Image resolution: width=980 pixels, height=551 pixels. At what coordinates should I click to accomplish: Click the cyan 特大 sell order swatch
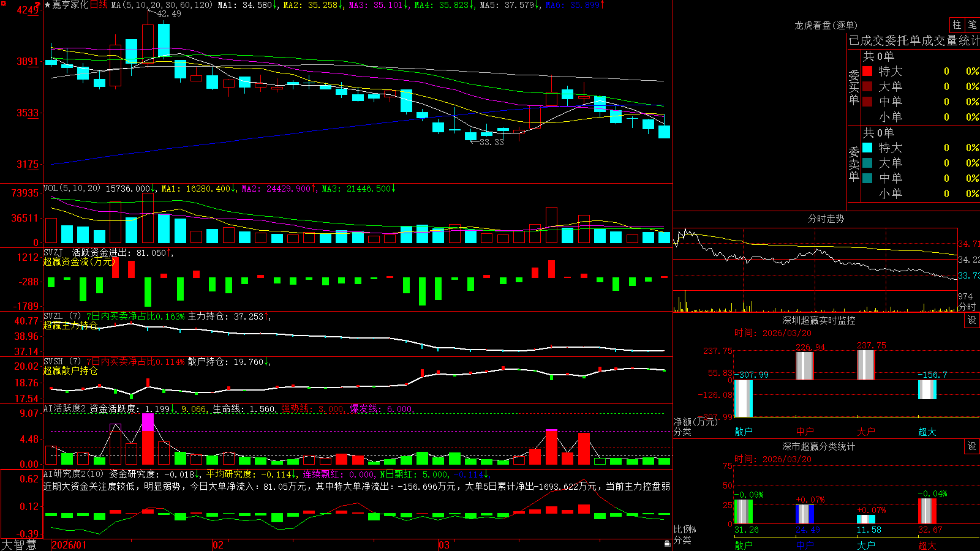pyautogui.click(x=867, y=148)
